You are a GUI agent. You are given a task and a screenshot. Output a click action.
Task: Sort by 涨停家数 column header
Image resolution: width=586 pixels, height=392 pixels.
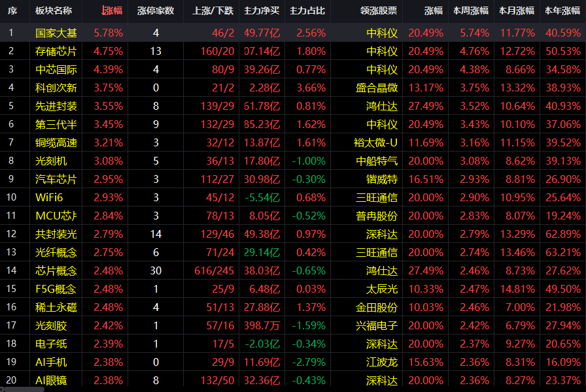(x=156, y=11)
